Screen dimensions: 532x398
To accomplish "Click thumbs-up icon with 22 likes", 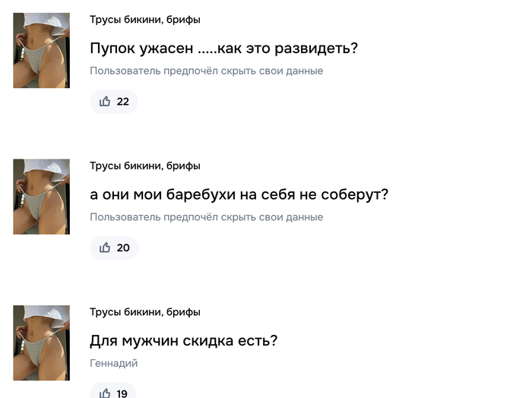I will tap(105, 102).
